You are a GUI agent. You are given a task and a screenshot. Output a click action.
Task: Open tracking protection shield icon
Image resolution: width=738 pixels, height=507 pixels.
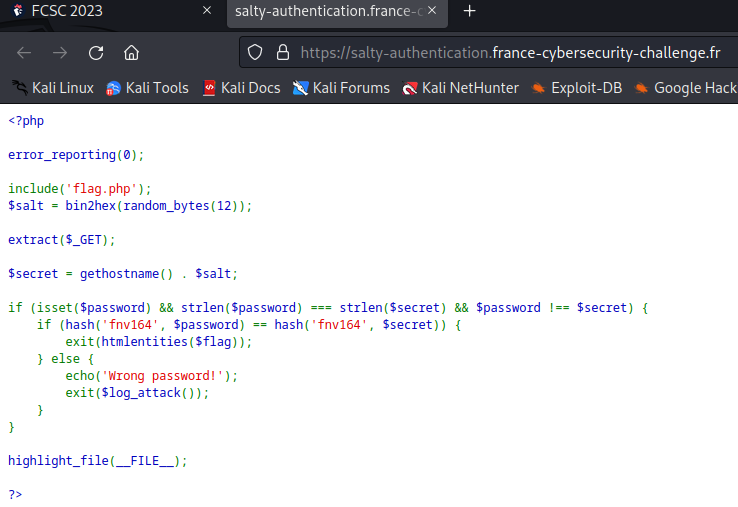255,52
